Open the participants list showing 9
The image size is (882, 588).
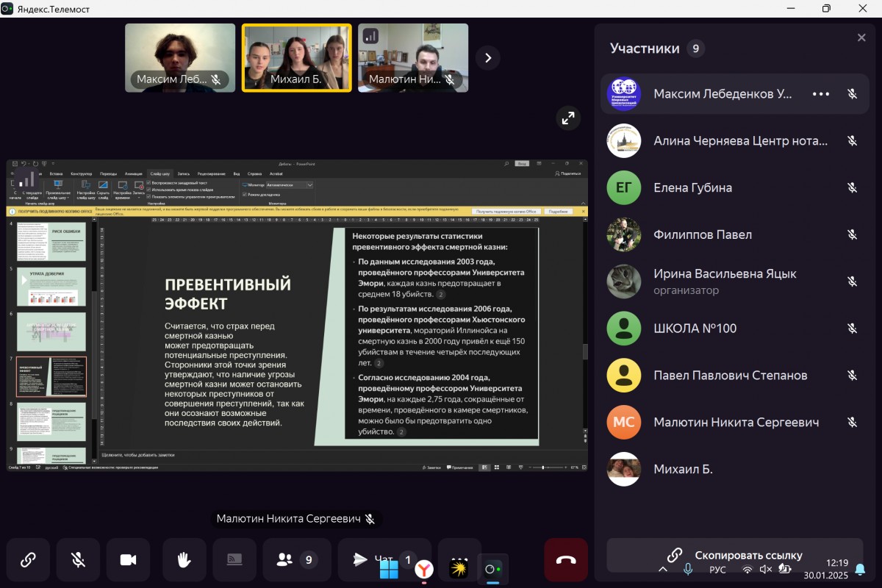[x=295, y=560]
